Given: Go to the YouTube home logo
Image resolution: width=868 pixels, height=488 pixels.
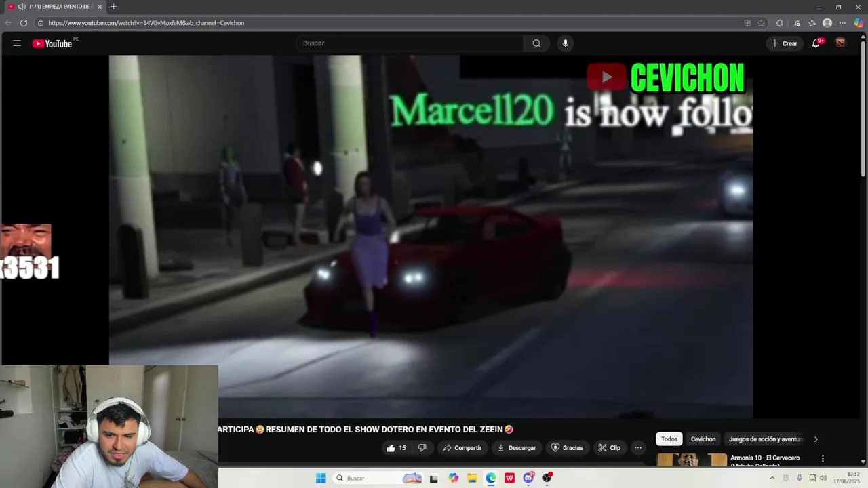Looking at the screenshot, I should click(x=52, y=43).
